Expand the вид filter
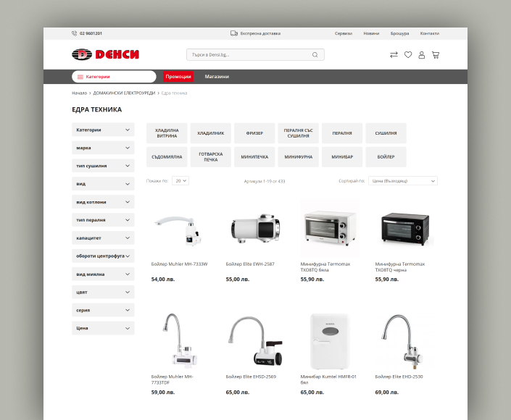The width and height of the screenshot is (511, 420). (x=103, y=184)
